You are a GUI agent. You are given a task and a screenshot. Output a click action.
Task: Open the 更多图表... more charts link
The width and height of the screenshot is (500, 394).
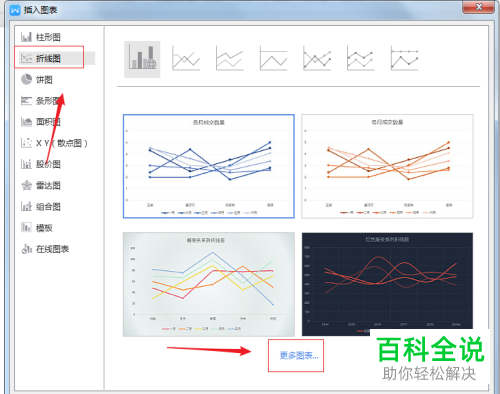click(299, 356)
